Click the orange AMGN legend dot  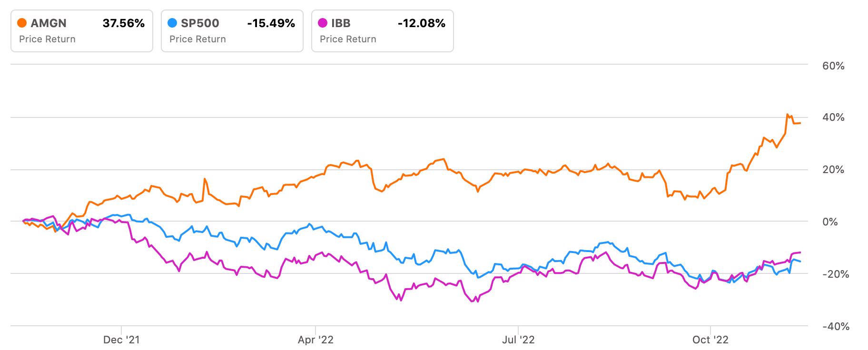[21, 23]
